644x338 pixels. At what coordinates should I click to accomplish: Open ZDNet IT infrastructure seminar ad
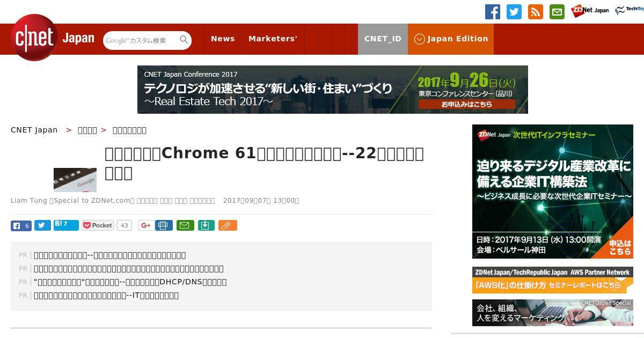(553, 192)
